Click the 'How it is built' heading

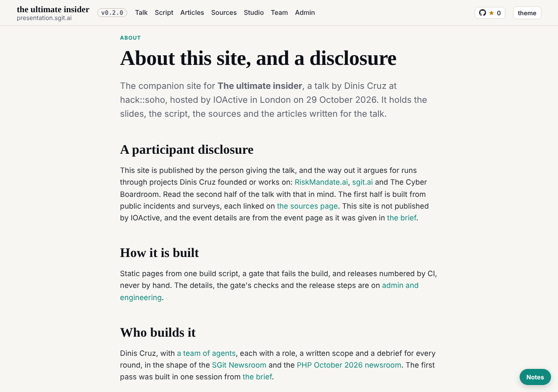tap(160, 253)
